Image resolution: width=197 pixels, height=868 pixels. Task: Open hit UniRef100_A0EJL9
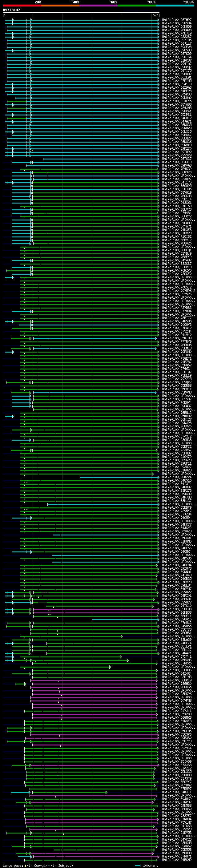coord(177,33)
